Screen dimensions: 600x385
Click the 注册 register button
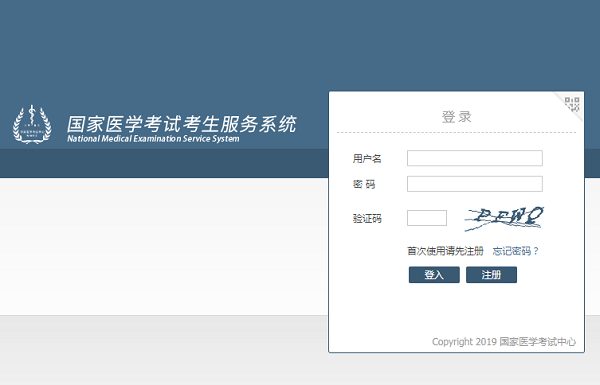[491, 275]
